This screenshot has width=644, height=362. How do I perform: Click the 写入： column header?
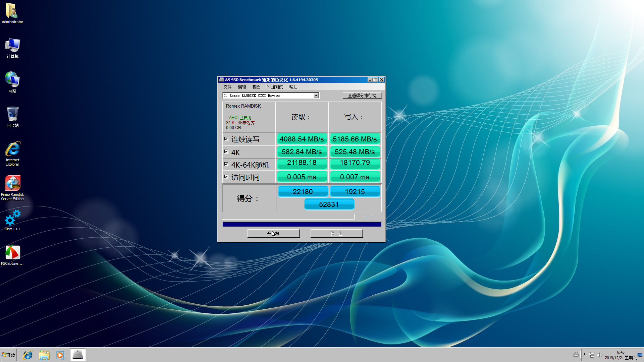tap(354, 117)
